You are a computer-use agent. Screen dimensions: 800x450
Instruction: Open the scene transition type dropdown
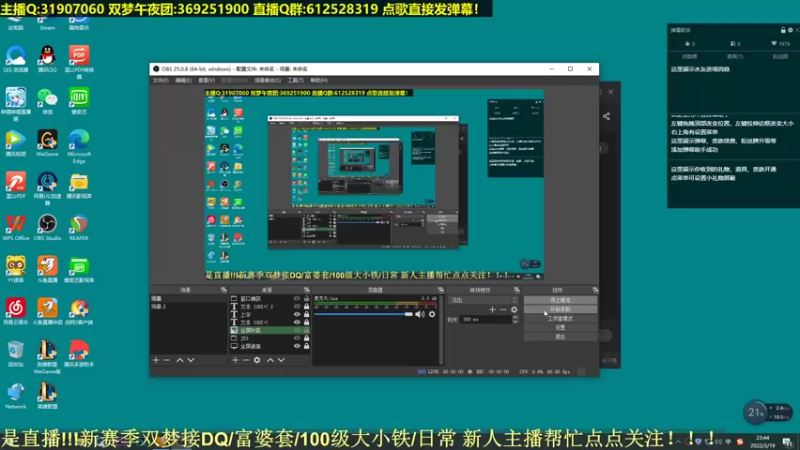point(484,300)
